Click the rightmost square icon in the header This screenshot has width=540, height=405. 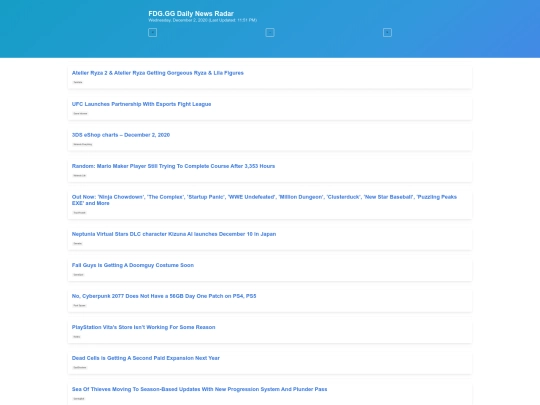pyautogui.click(x=387, y=33)
